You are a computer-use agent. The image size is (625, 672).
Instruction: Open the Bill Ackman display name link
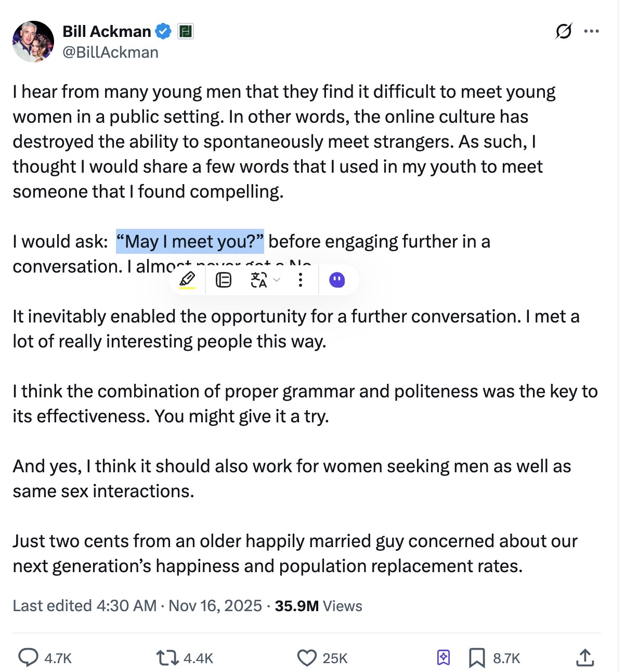pyautogui.click(x=107, y=32)
